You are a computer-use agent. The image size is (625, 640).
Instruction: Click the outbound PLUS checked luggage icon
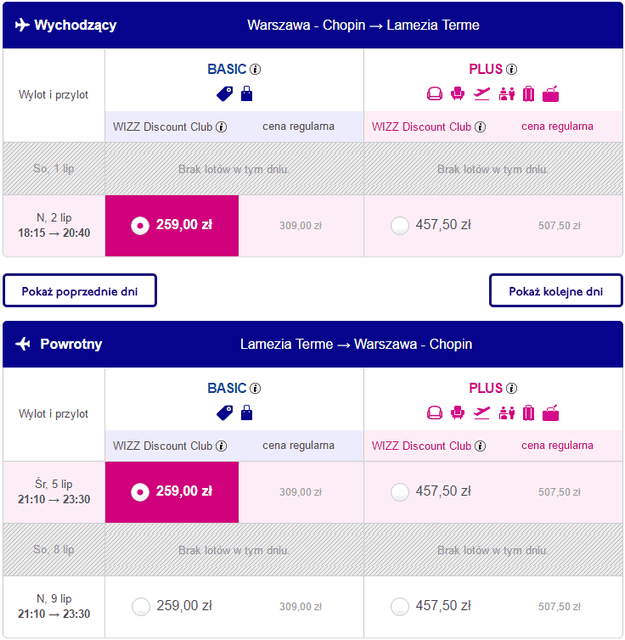(x=528, y=94)
